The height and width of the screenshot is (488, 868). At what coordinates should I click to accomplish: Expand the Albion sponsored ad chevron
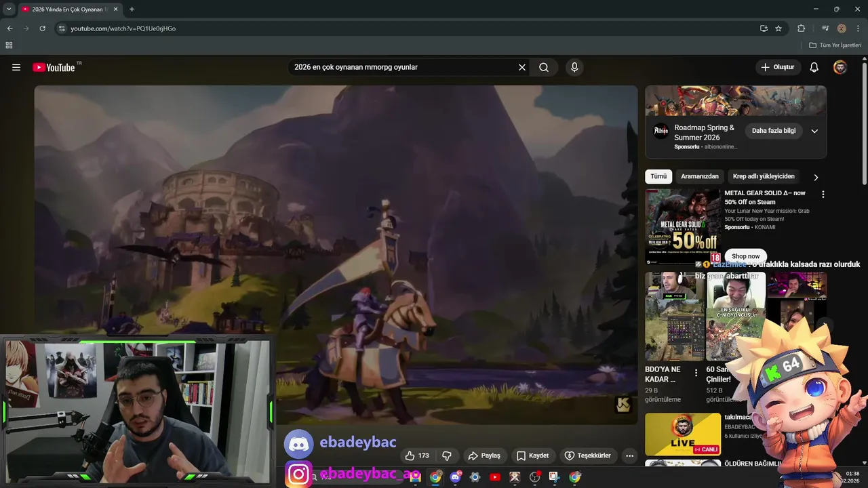[814, 131]
